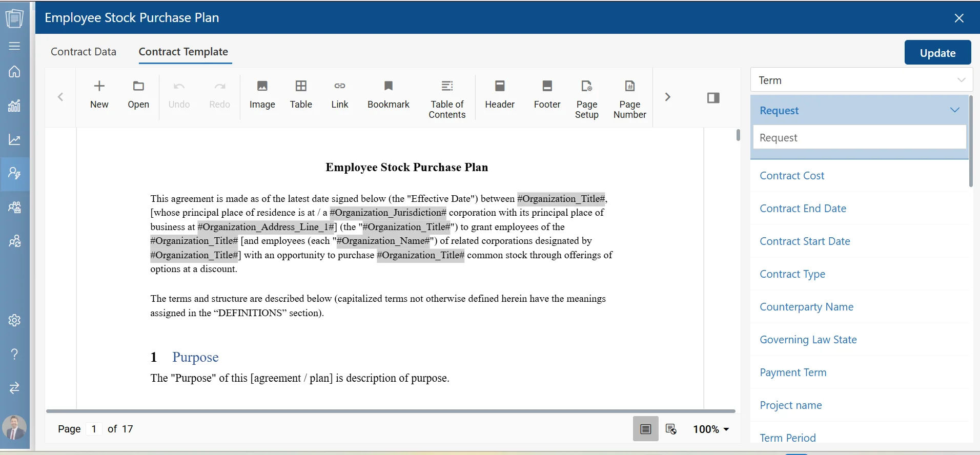Open the hamburger menu in the sidebar
This screenshot has width=980, height=455.
pos(14,46)
